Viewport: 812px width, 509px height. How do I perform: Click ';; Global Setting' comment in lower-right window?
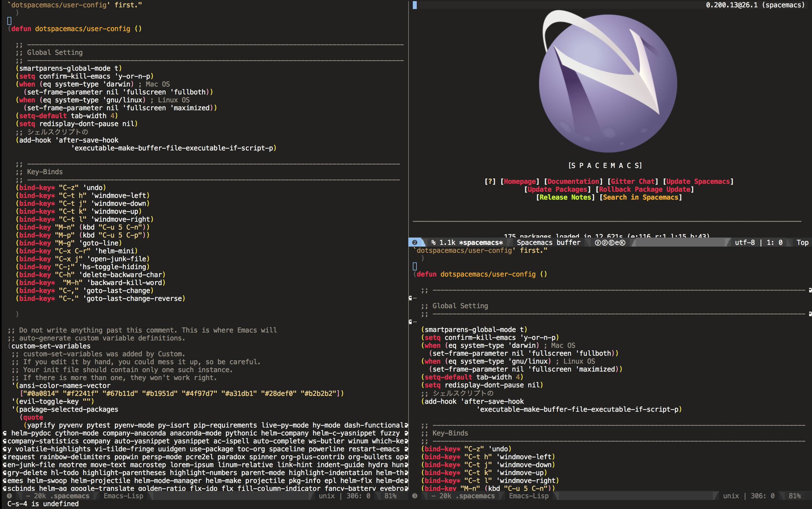(454, 306)
